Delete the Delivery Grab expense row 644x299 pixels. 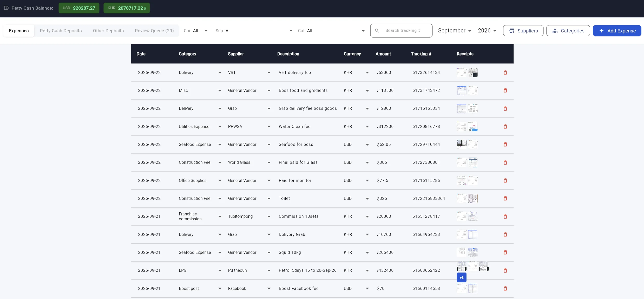click(x=505, y=235)
